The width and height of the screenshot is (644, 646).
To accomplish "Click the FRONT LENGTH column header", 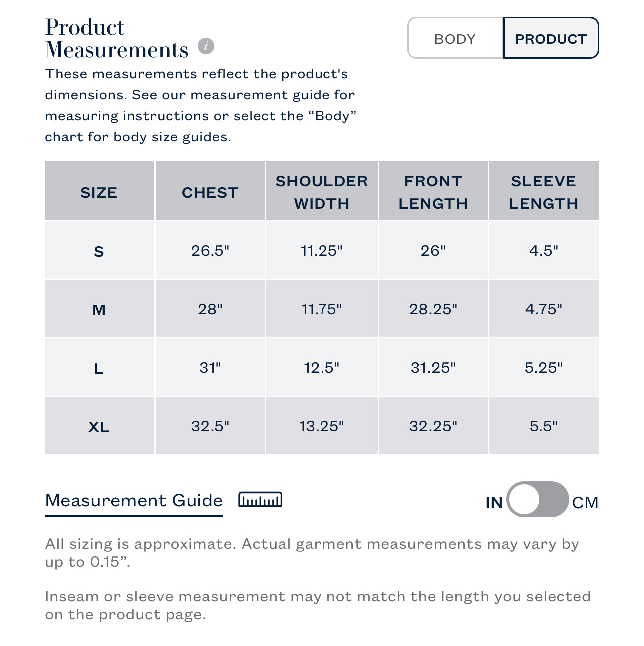I will coord(433,192).
